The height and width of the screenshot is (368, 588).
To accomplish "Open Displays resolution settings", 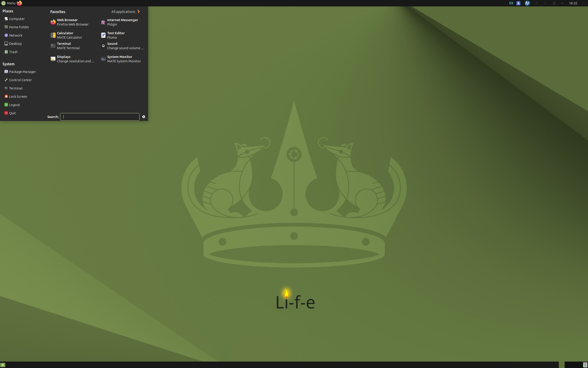I will point(72,59).
